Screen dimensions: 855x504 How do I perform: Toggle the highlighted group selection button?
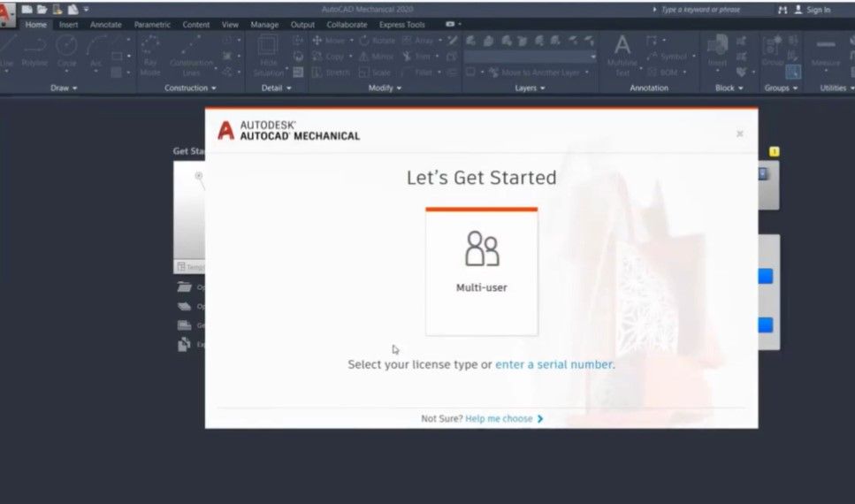793,72
